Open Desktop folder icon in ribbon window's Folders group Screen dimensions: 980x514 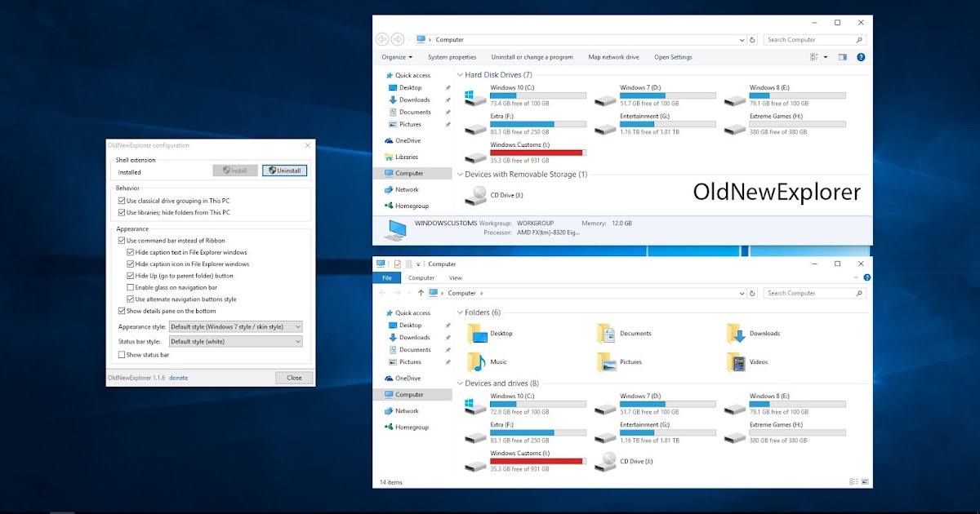click(475, 333)
